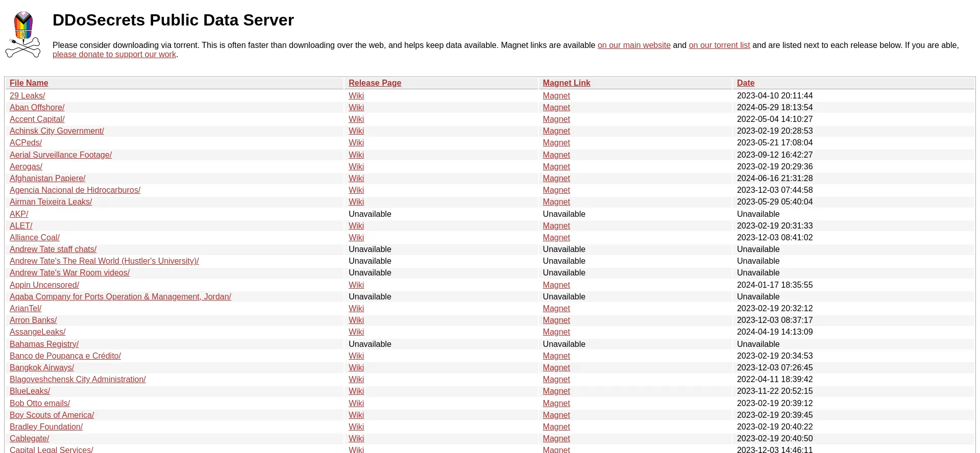Open the AssangeLeaks/ folder

click(37, 332)
